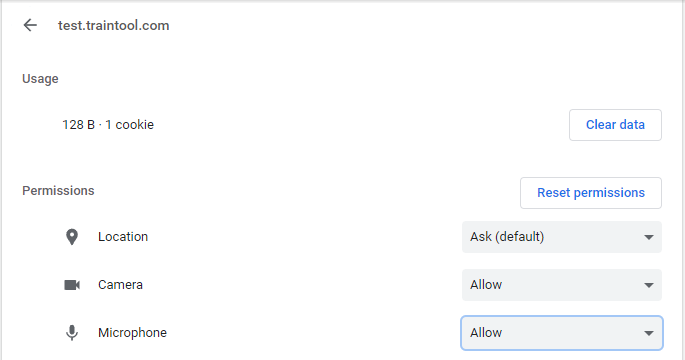
Task: Go back using the left arrow
Action: [x=30, y=25]
